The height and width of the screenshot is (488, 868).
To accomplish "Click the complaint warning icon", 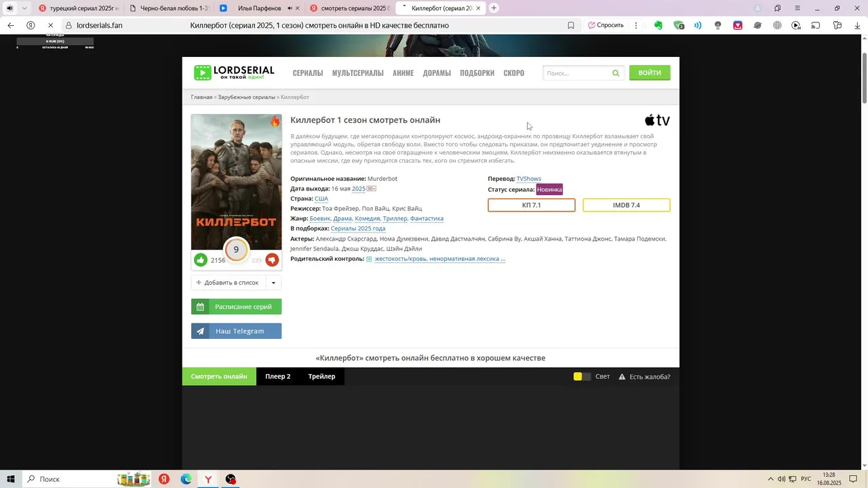I will (x=622, y=377).
